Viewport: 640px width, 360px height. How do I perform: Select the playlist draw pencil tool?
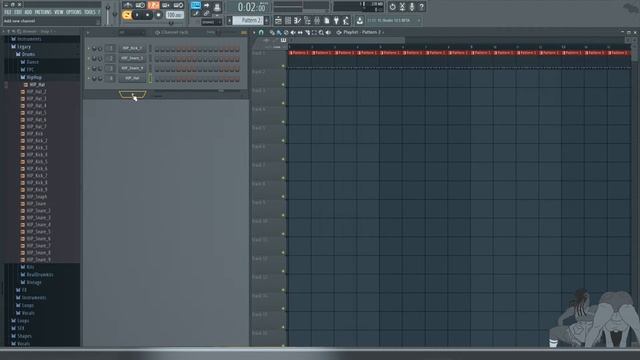(272, 32)
